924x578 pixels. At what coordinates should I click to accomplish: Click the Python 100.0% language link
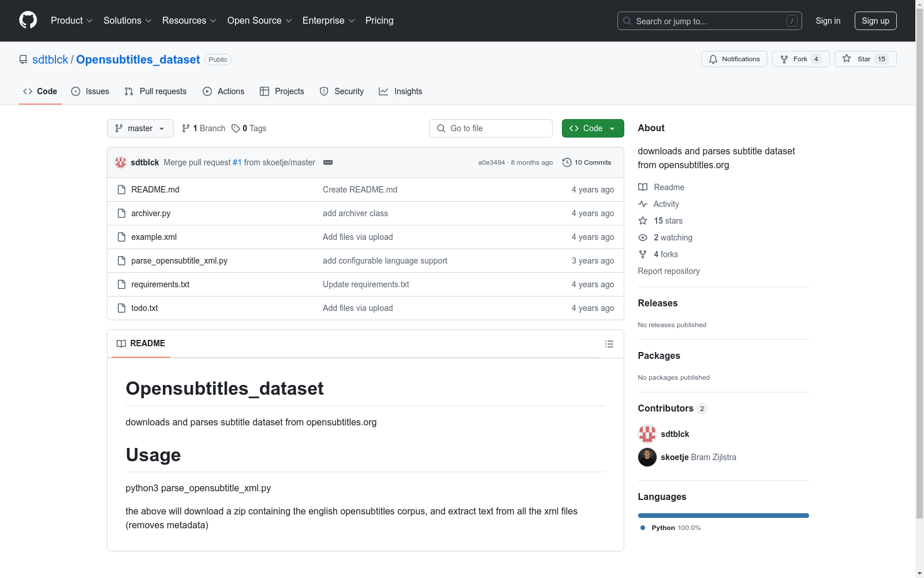(x=670, y=528)
